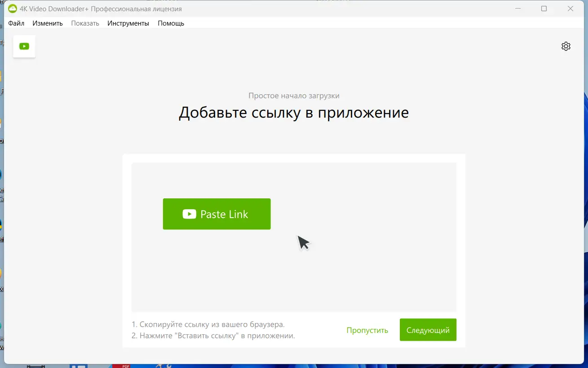Click the Показать menu item
This screenshot has width=588, height=368.
pos(85,23)
